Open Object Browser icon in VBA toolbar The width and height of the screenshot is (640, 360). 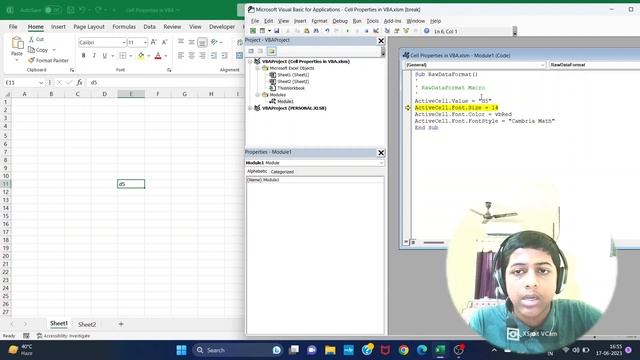click(x=406, y=31)
